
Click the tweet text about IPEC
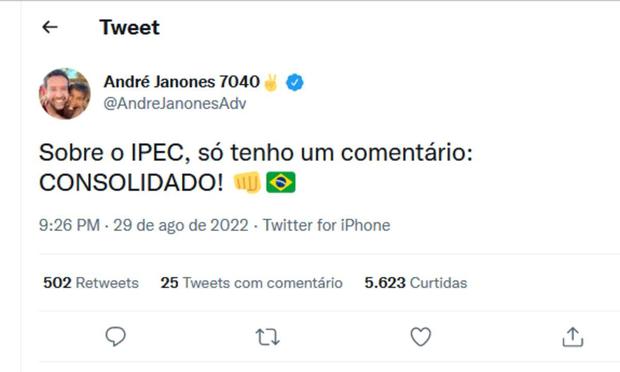256,167
